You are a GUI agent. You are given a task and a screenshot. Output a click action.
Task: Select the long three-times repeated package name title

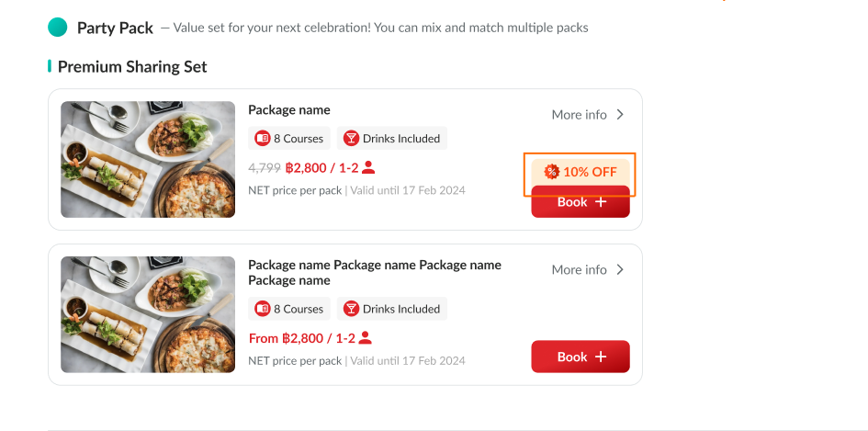tap(375, 272)
